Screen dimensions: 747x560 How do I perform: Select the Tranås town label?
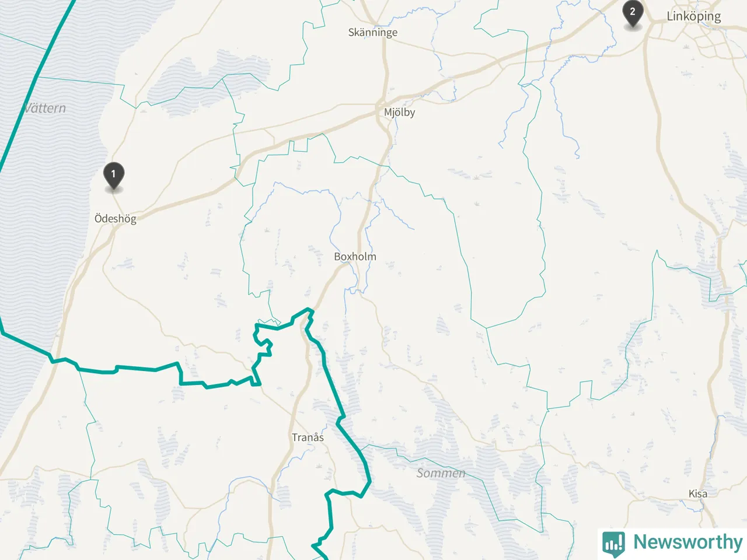click(x=308, y=437)
